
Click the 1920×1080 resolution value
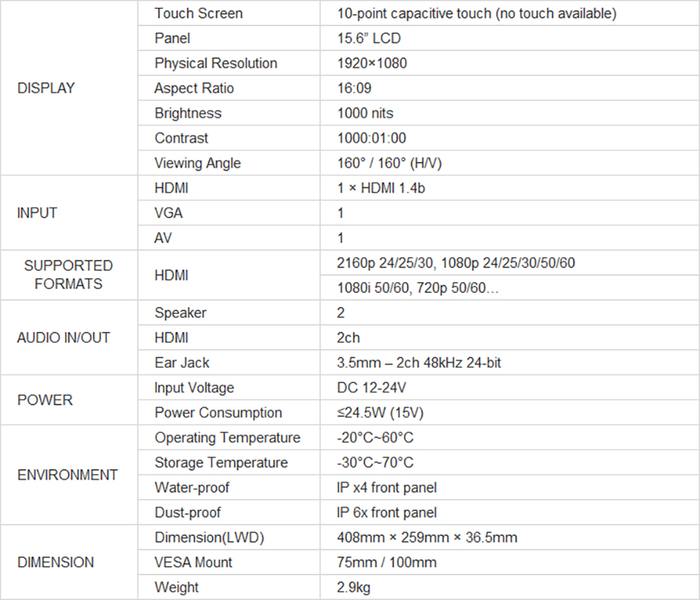372,63
